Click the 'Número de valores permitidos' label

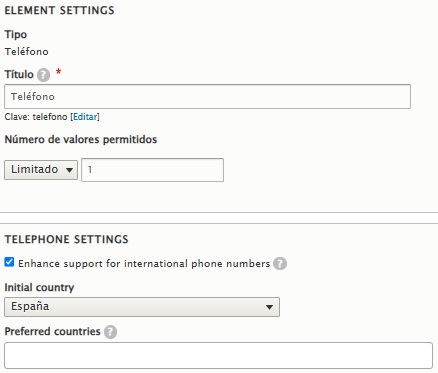coord(81,139)
